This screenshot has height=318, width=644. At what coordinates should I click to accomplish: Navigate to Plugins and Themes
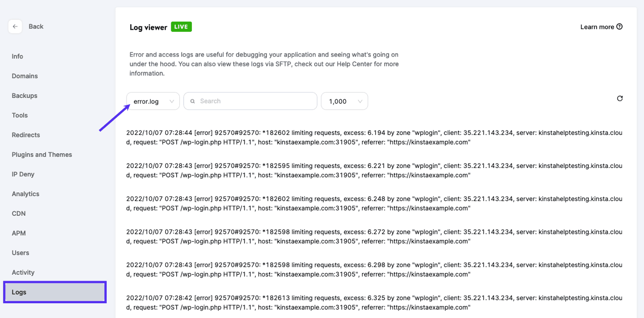tap(42, 154)
